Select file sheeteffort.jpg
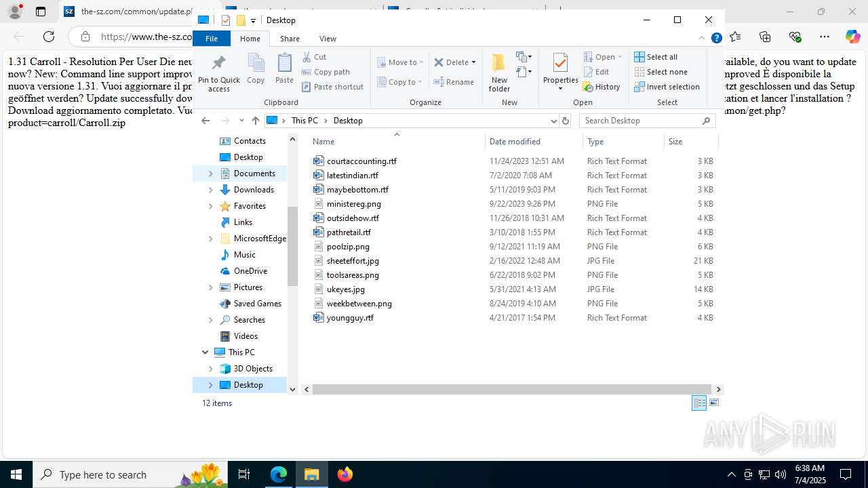This screenshot has width=868, height=488. pyautogui.click(x=353, y=261)
